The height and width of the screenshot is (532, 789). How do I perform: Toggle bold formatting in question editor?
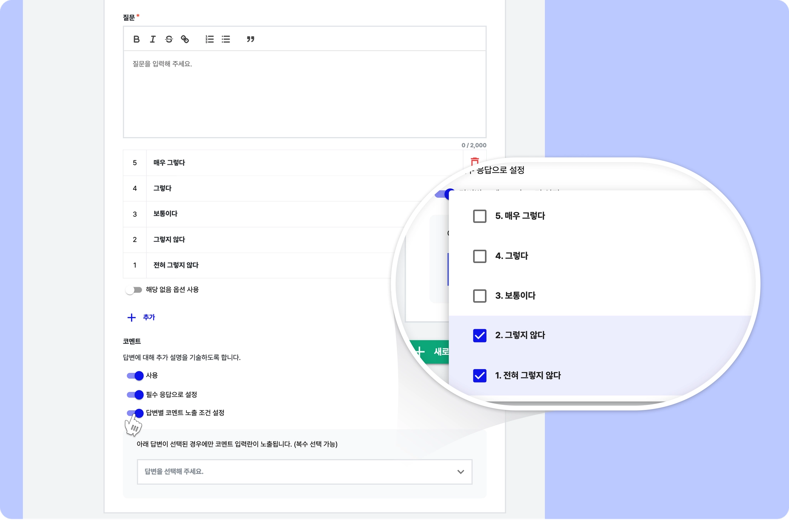136,39
